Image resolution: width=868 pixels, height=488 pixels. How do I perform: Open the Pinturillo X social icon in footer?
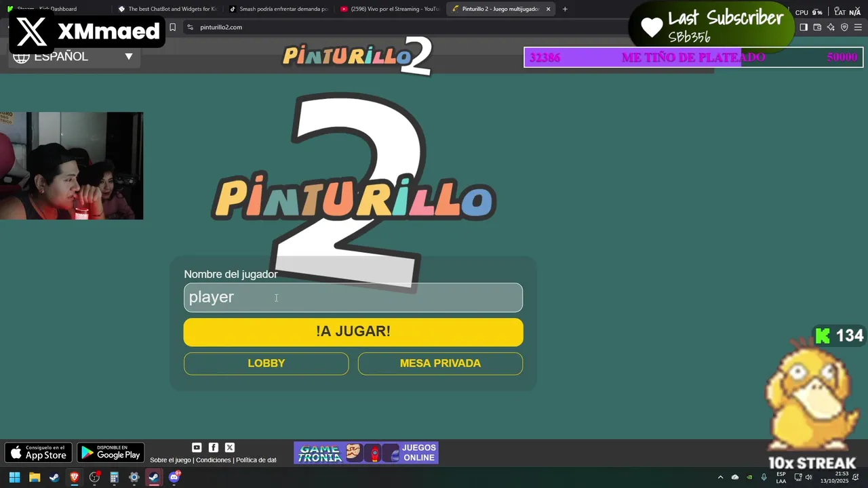pyautogui.click(x=230, y=447)
